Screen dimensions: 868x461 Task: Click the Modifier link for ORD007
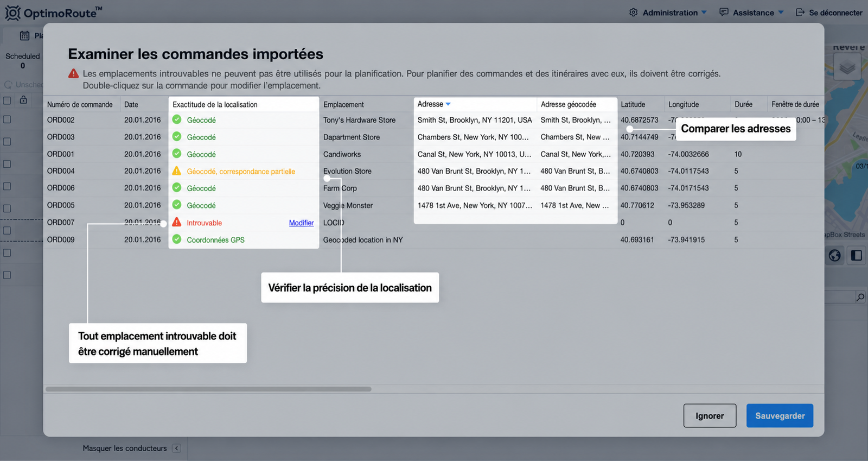pos(301,223)
